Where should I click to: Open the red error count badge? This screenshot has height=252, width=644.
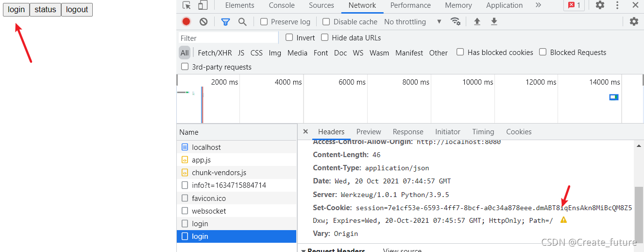click(x=574, y=5)
